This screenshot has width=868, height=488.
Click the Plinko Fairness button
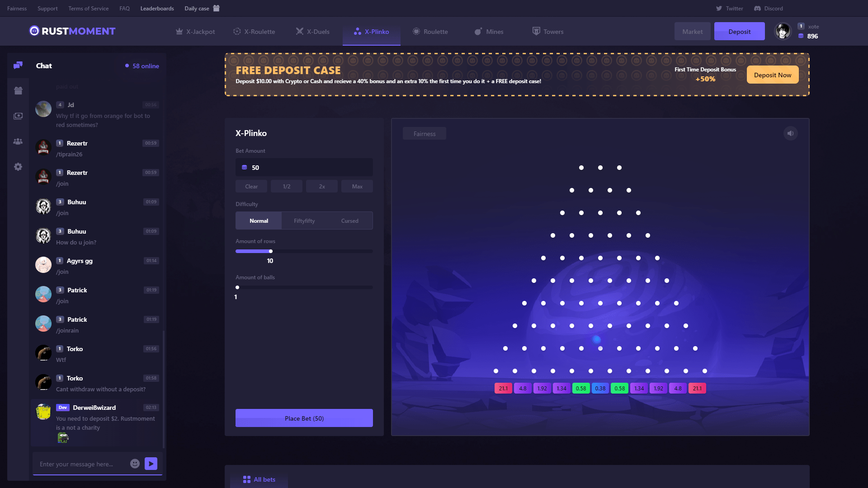pos(425,134)
